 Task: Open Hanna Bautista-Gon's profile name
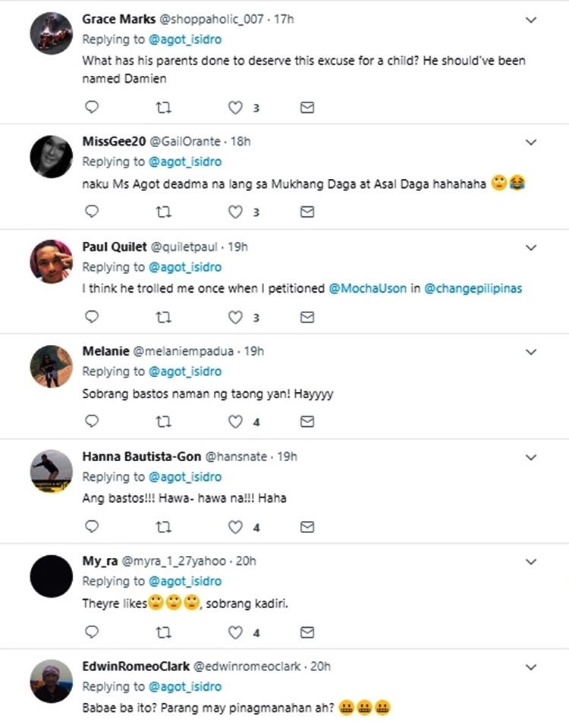(142, 457)
